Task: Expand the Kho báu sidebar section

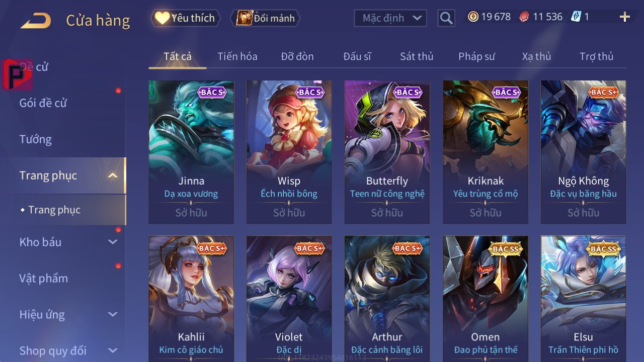Action: pyautogui.click(x=113, y=242)
